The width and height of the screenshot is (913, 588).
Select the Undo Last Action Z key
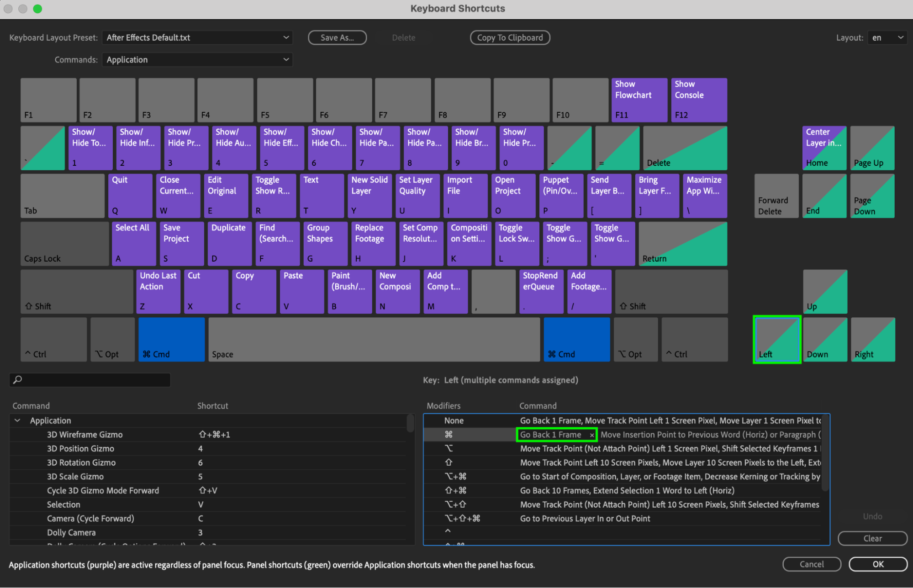pos(158,291)
